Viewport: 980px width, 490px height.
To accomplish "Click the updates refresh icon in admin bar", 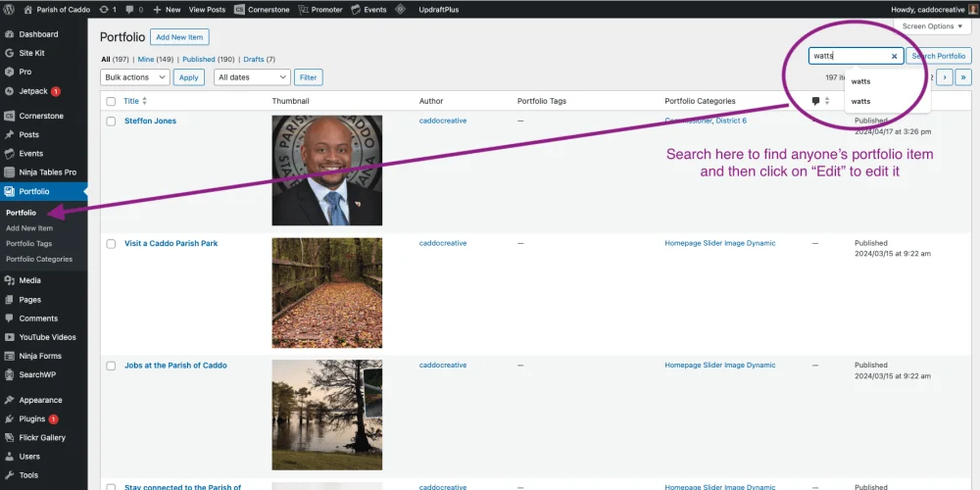I will 107,9.
